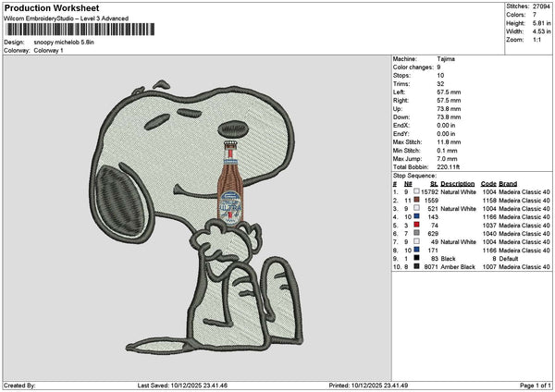
Task: Click the white swatch in stop row 3
Action: pos(416,208)
